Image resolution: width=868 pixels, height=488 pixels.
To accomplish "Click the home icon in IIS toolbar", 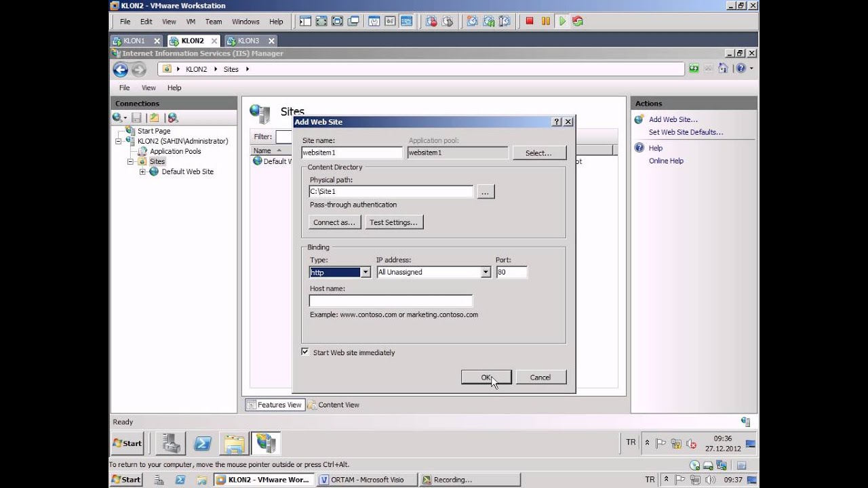I will [723, 68].
